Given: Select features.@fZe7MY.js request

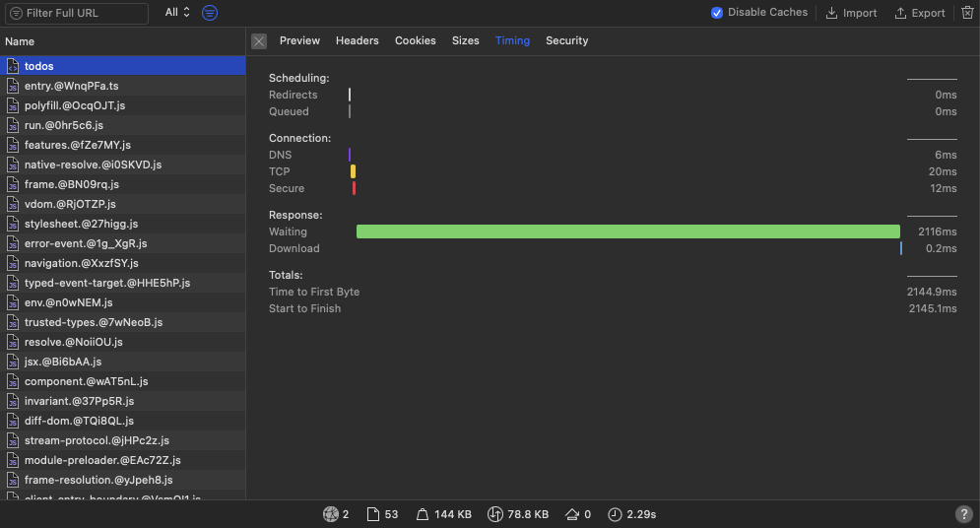Looking at the screenshot, I should pyautogui.click(x=122, y=145).
